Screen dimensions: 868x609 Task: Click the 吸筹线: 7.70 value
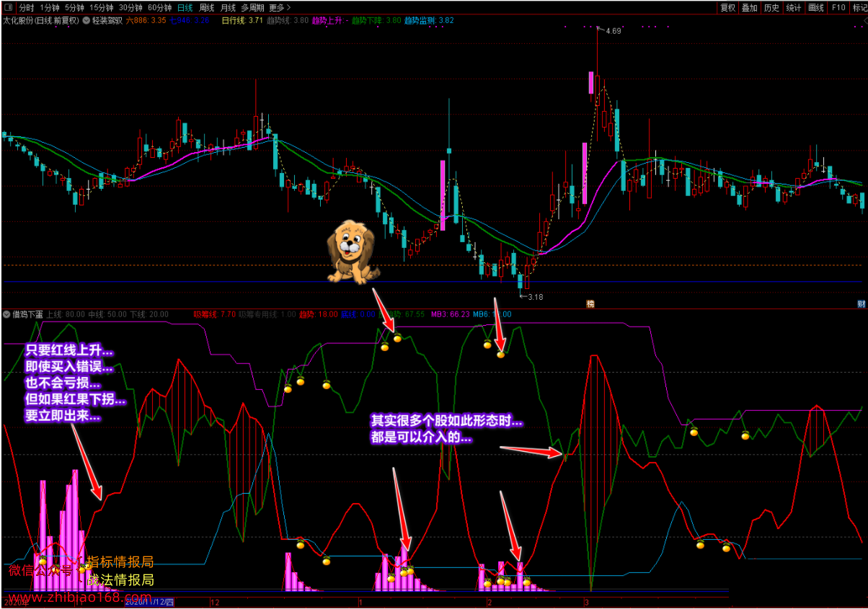pyautogui.click(x=215, y=314)
